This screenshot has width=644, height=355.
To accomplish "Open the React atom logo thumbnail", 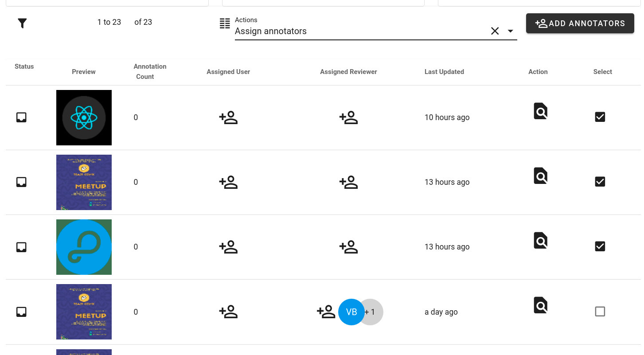I will [84, 117].
